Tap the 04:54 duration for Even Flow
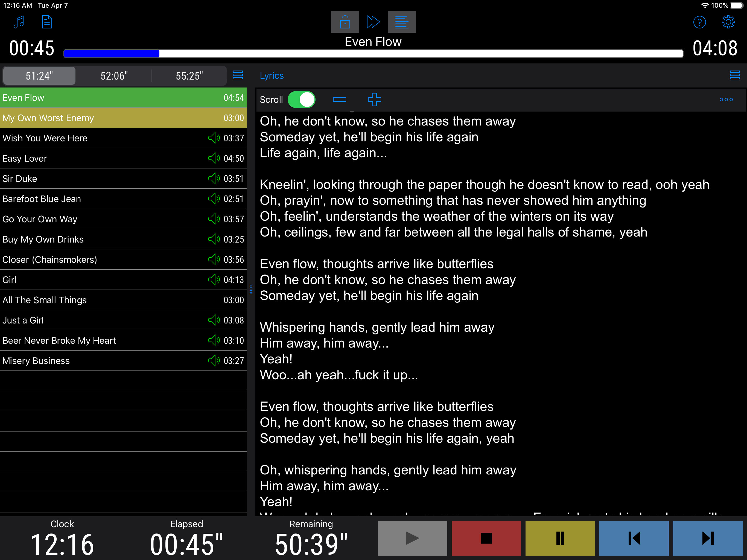The height and width of the screenshot is (560, 747). (234, 98)
